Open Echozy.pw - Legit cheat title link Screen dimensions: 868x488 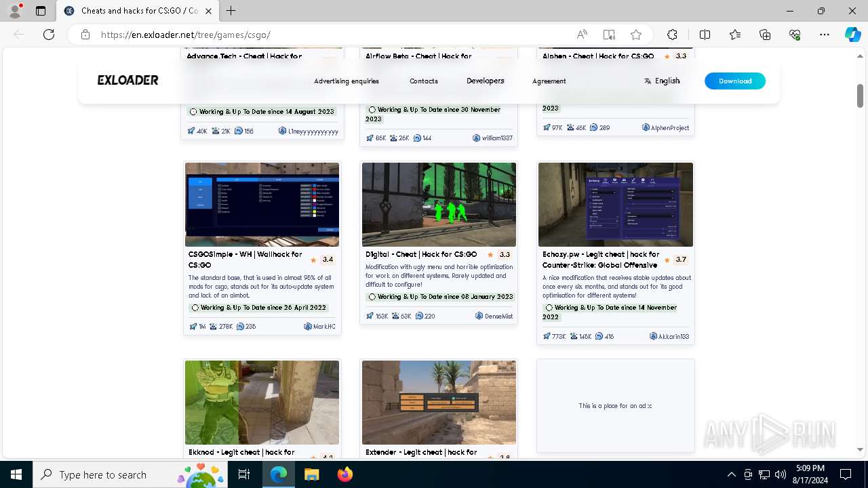tap(601, 260)
